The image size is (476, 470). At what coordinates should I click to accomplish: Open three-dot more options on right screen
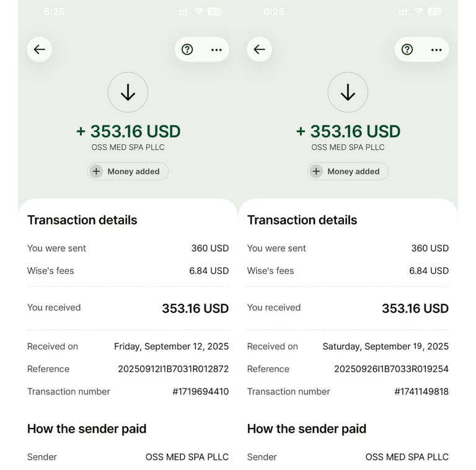click(x=436, y=50)
